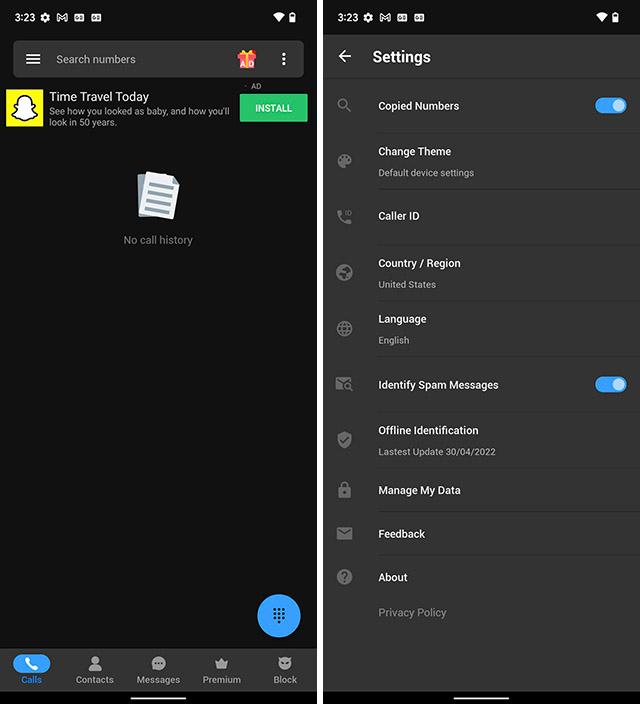Viewport: 640px width, 704px height.
Task: Click the 'United States' value
Action: pos(407,284)
